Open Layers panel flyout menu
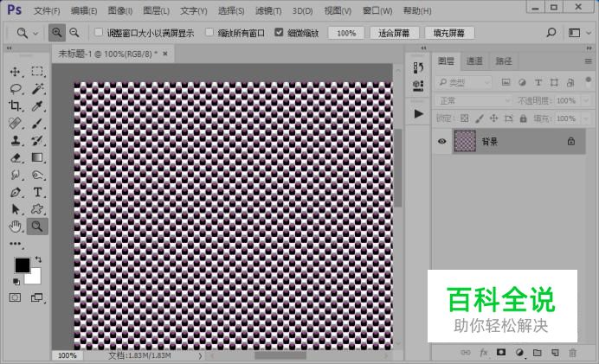 point(588,61)
